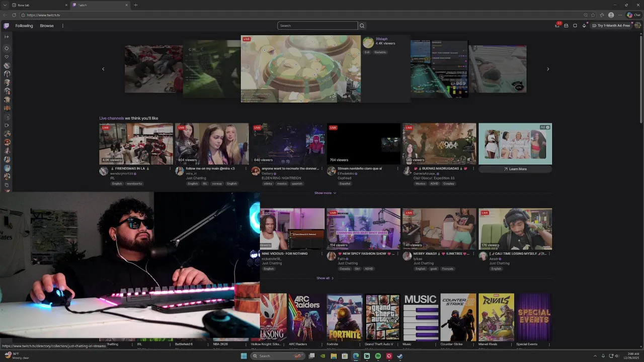644x362 pixels.
Task: Expand the Twitch left sidebar
Action: [7, 37]
